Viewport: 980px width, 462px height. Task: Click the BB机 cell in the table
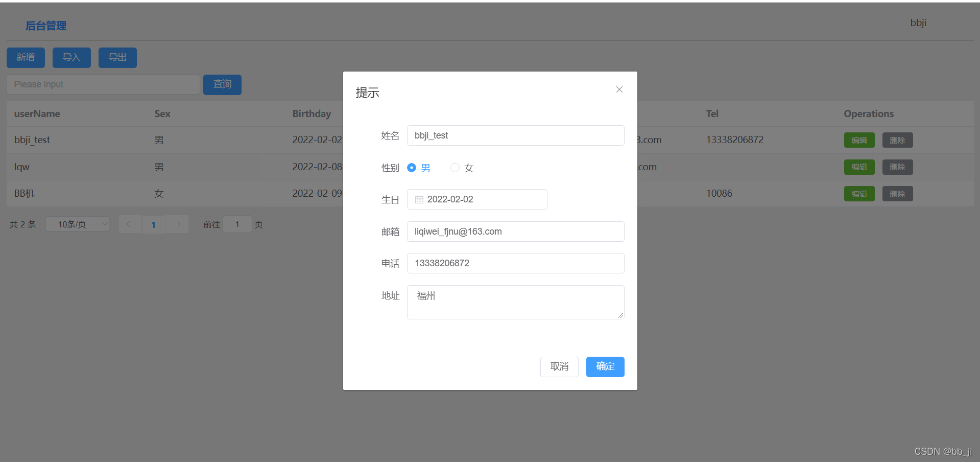[25, 193]
